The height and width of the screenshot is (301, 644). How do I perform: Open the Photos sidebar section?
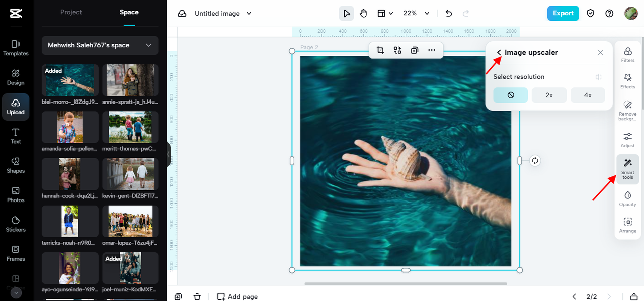(x=16, y=194)
